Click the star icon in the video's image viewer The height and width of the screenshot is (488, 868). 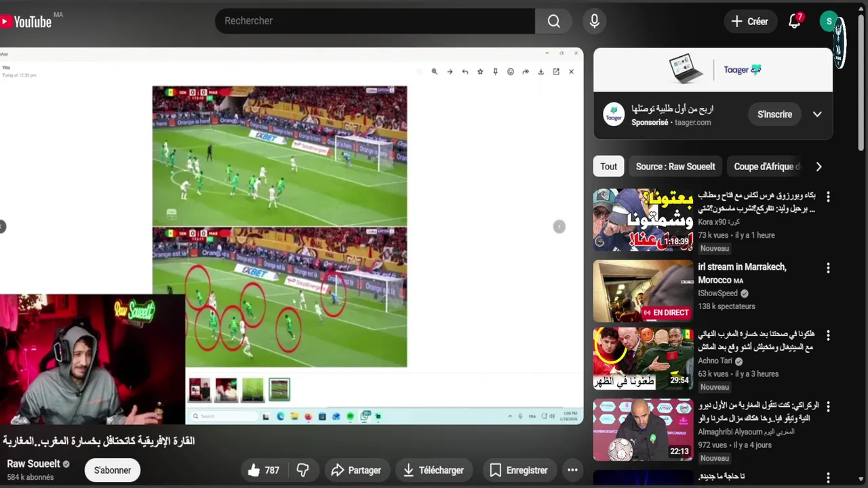(480, 72)
